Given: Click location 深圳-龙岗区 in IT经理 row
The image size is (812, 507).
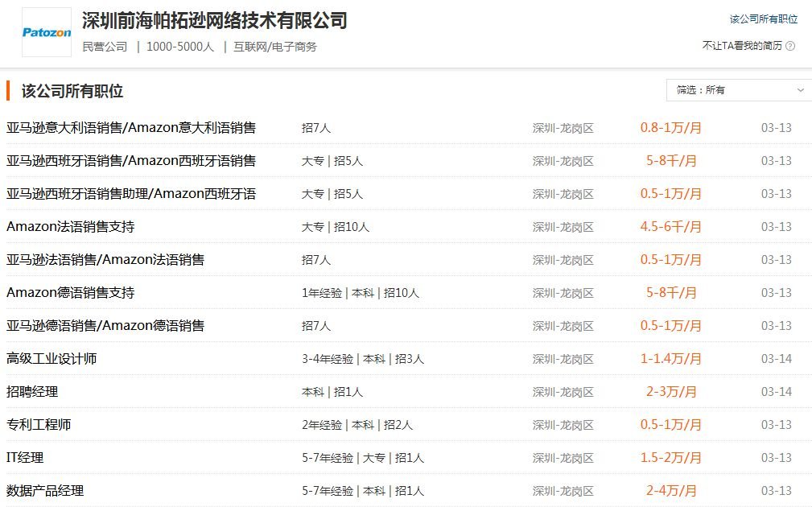Looking at the screenshot, I should (x=563, y=459).
